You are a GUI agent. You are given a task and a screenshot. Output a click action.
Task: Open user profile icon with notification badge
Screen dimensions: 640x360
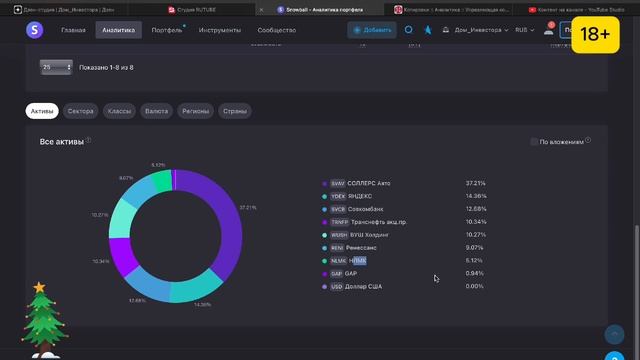point(549,29)
